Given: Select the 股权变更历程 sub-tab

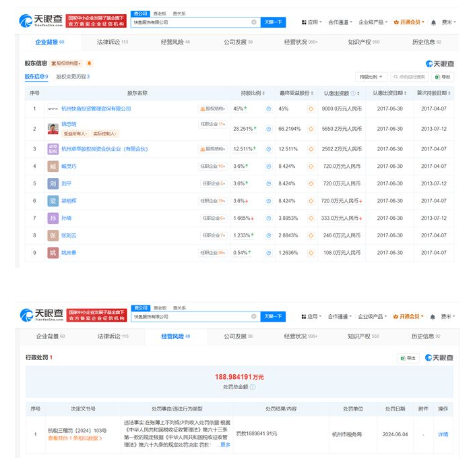Looking at the screenshot, I should (x=73, y=77).
